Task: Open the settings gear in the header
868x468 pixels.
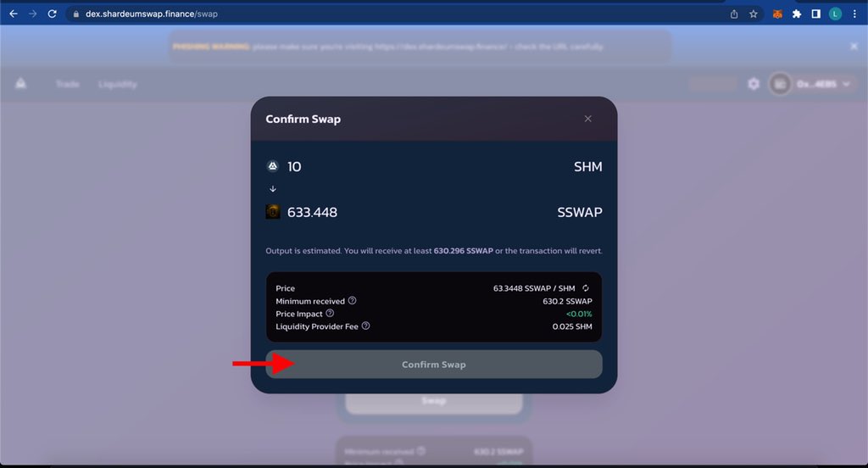Action: point(754,84)
